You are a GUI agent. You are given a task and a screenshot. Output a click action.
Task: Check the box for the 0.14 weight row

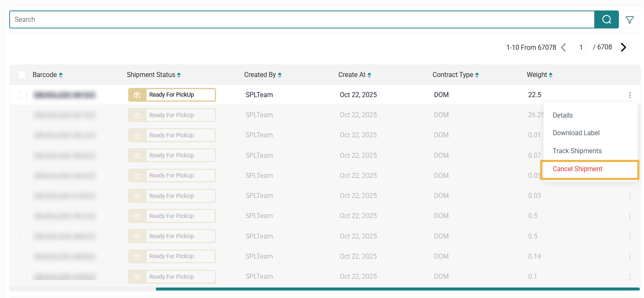point(23,257)
